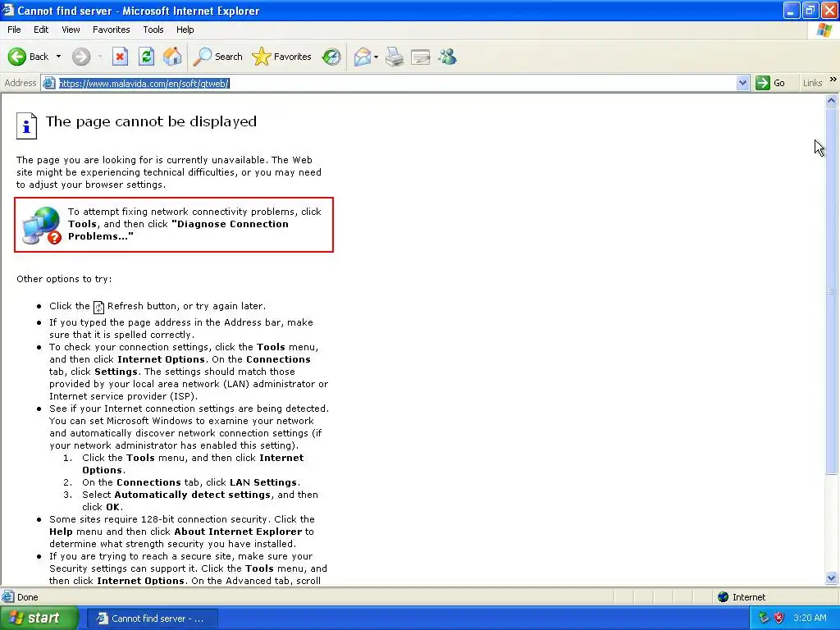Click the Restore Down window button
The width and height of the screenshot is (840, 630).
pyautogui.click(x=810, y=10)
